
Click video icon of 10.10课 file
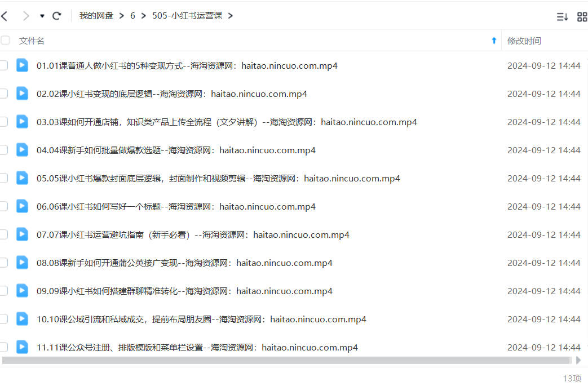(x=22, y=318)
